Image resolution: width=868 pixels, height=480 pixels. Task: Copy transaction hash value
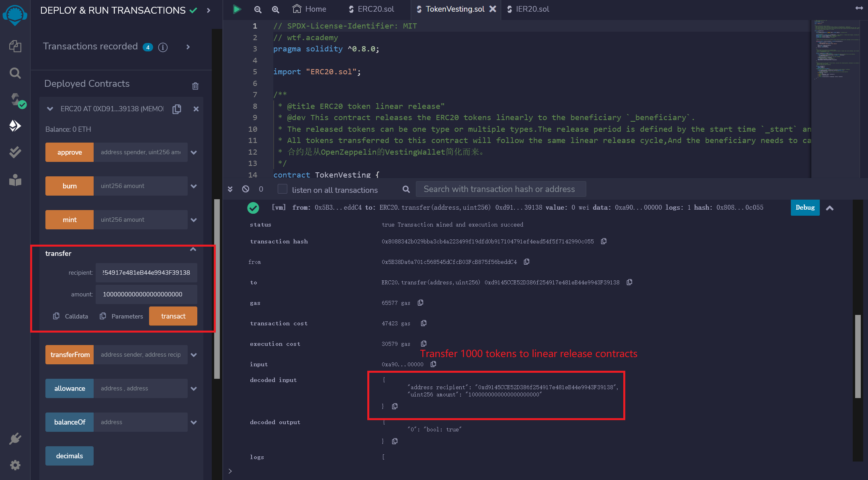[604, 241]
